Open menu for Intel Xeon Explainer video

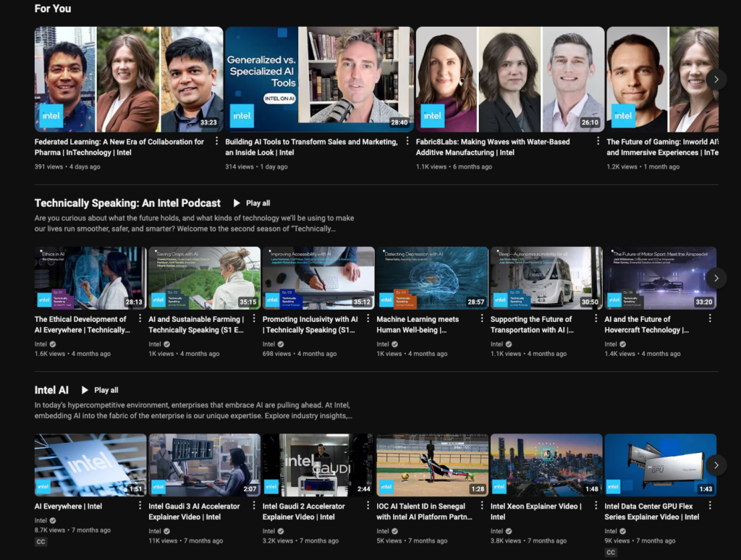(x=596, y=506)
